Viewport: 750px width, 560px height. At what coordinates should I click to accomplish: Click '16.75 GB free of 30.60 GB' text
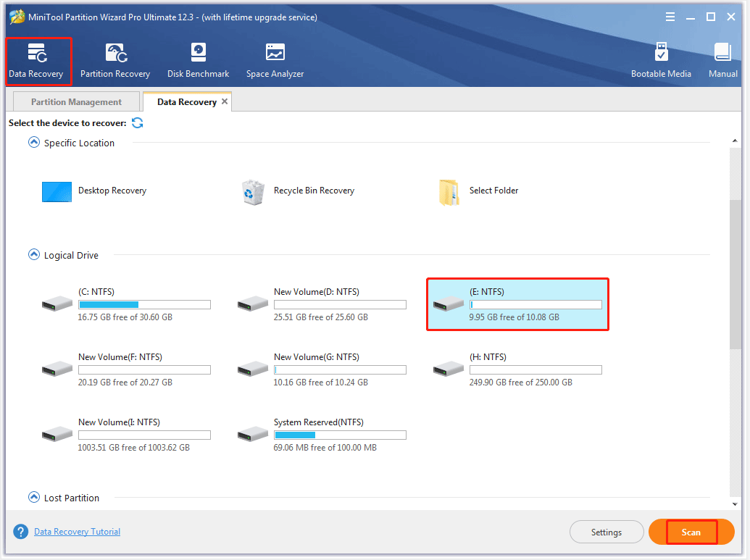tap(125, 317)
